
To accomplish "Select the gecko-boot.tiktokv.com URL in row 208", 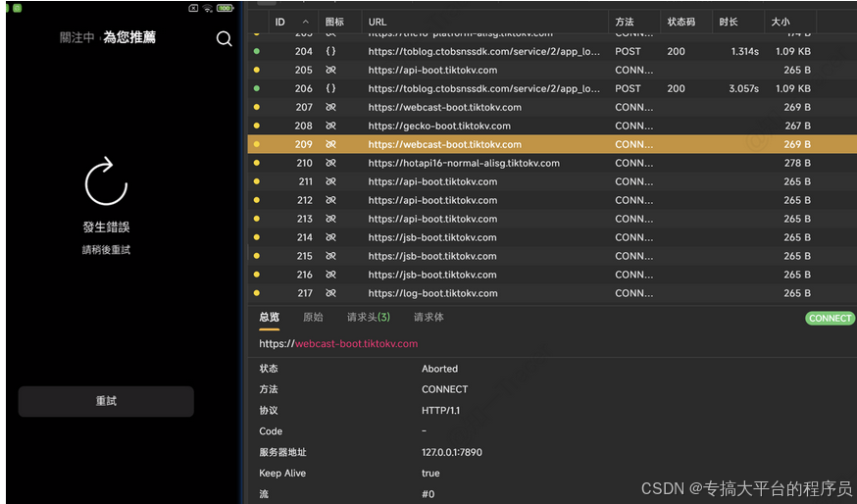I will tap(439, 126).
